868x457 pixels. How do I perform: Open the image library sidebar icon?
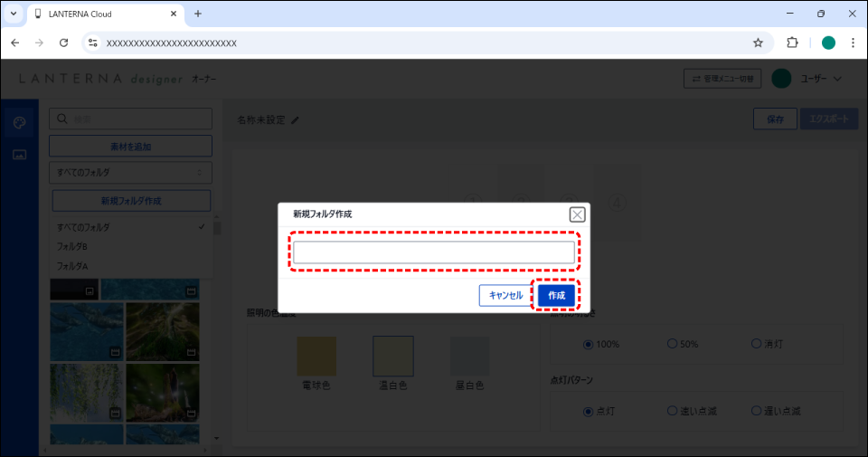(x=19, y=155)
